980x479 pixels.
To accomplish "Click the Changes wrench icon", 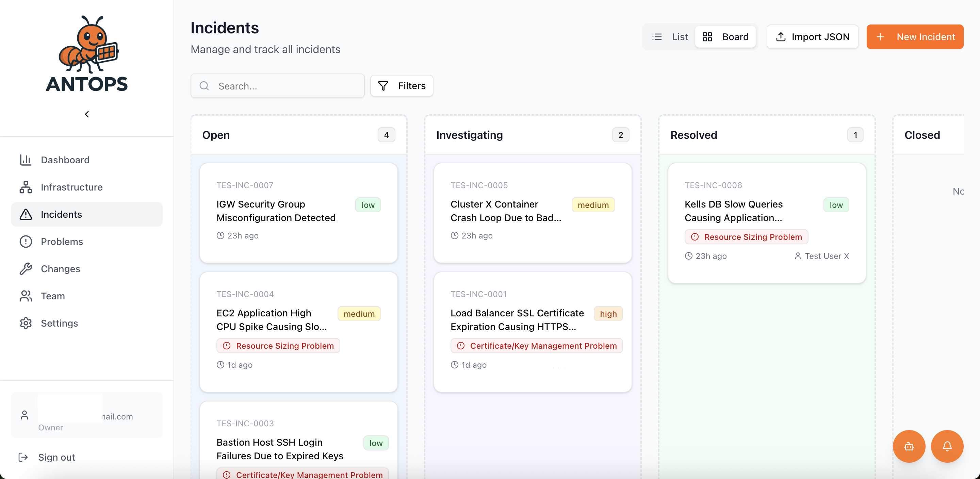I will 26,269.
